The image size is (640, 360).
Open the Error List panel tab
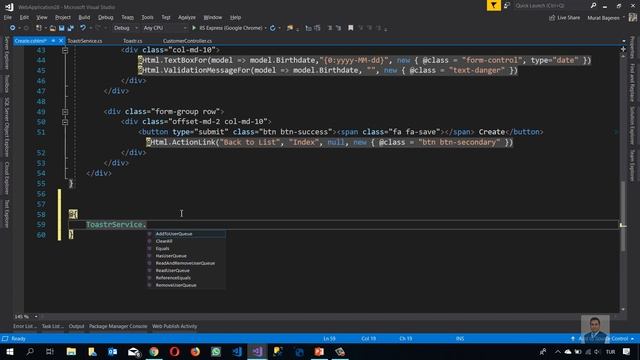tap(24, 326)
